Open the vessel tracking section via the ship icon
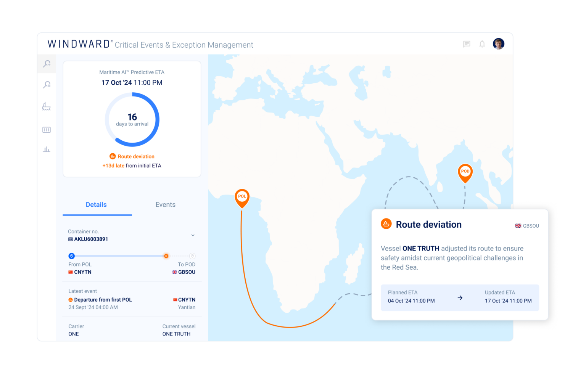The height and width of the screenshot is (392, 586). click(x=47, y=107)
